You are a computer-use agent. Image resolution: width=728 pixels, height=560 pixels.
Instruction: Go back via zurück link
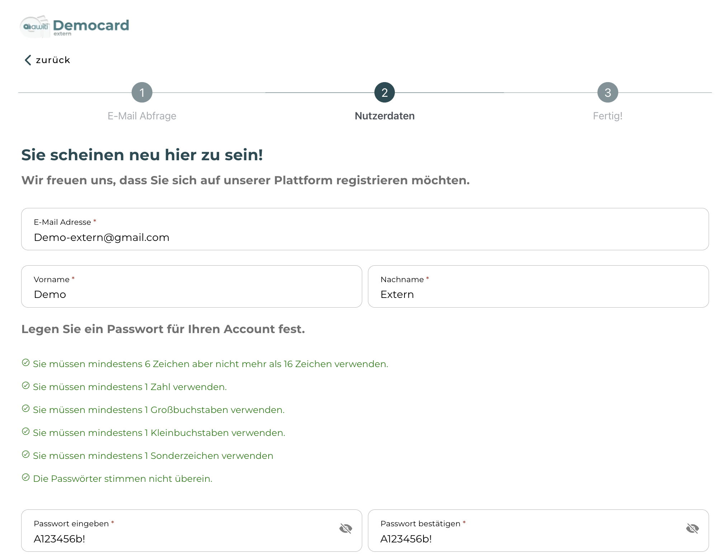click(x=53, y=60)
